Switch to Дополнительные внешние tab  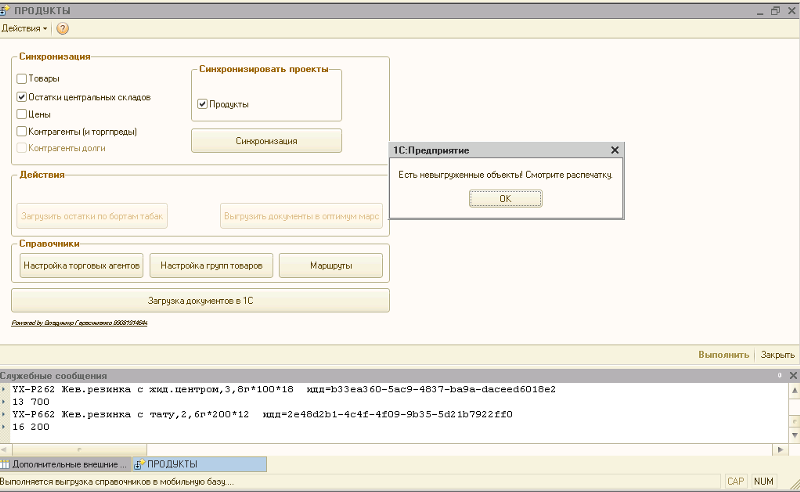point(65,464)
